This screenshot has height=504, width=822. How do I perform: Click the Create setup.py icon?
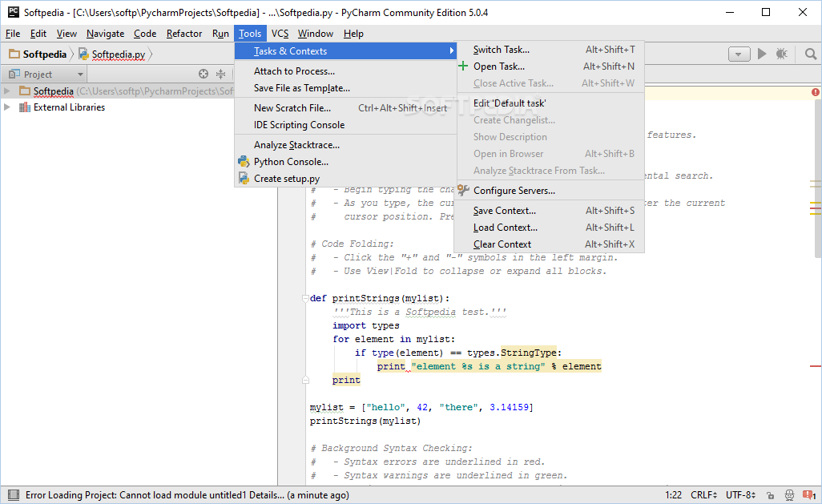coord(244,179)
